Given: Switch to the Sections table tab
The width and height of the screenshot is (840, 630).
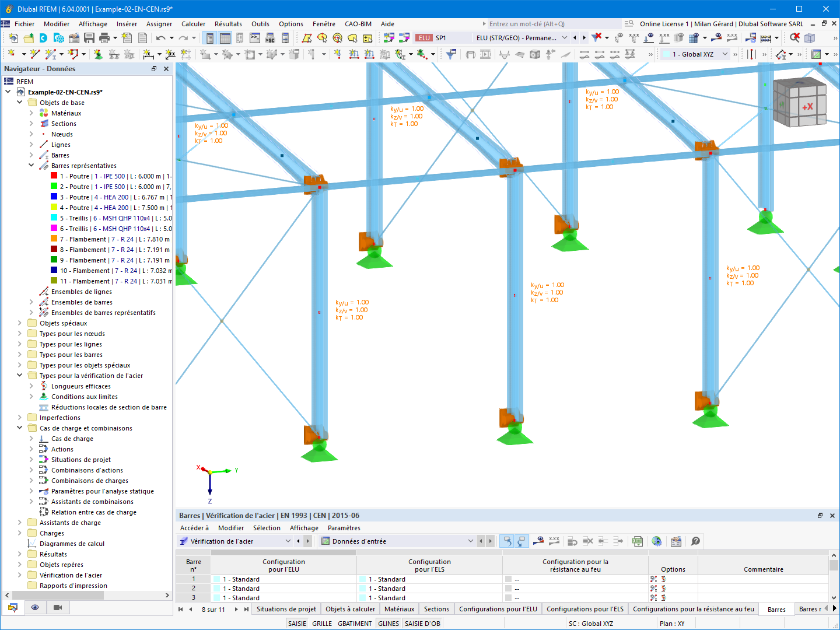Looking at the screenshot, I should (436, 609).
